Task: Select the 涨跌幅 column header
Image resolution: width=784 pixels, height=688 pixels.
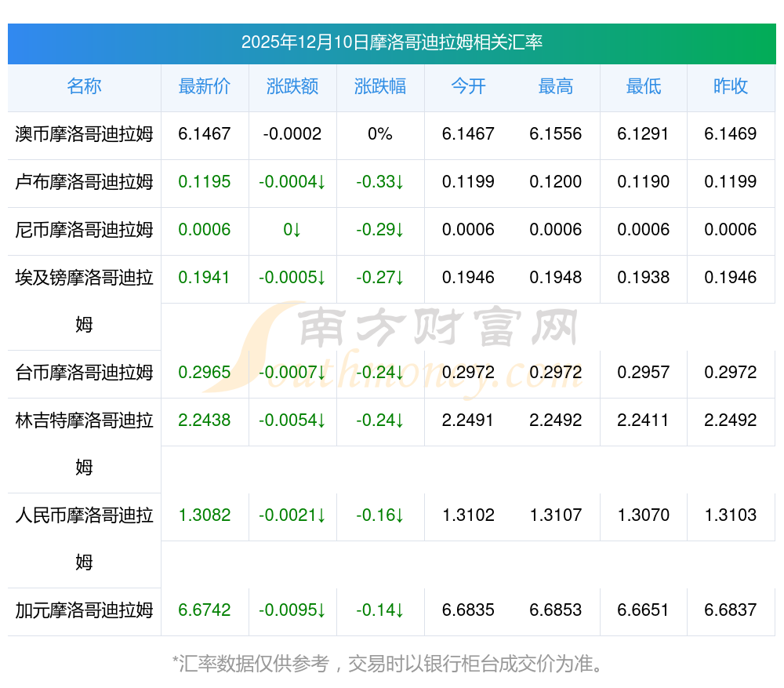Action: coord(380,87)
